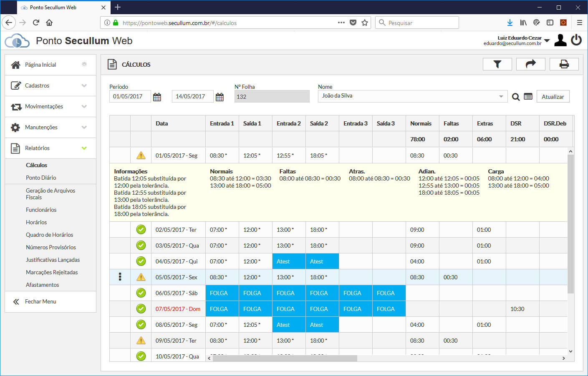Open the start date calendar picker
Image resolution: width=588 pixels, height=376 pixels.
pos(157,97)
